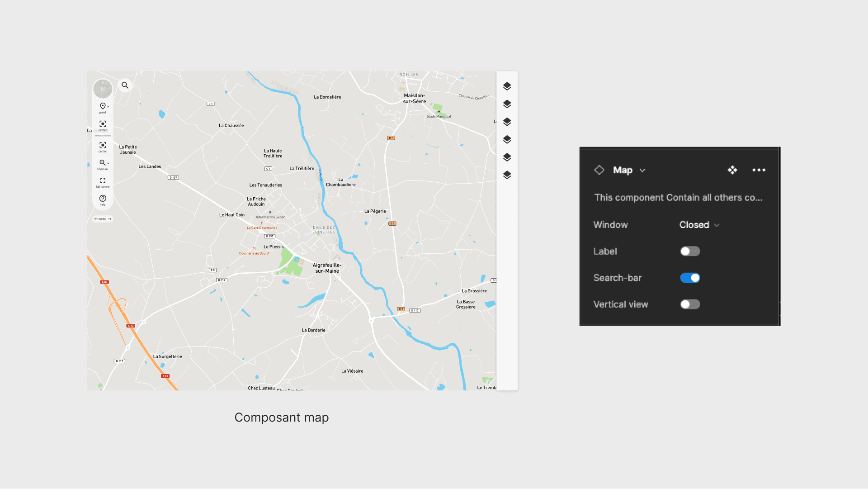The height and width of the screenshot is (489, 868).
Task: Open the point tool submenu arrow
Action: [x=108, y=107]
